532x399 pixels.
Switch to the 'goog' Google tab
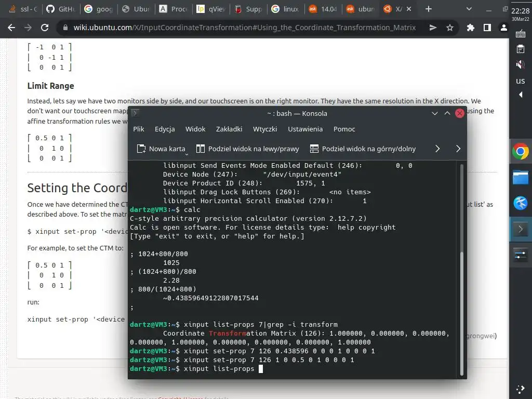click(x=99, y=9)
